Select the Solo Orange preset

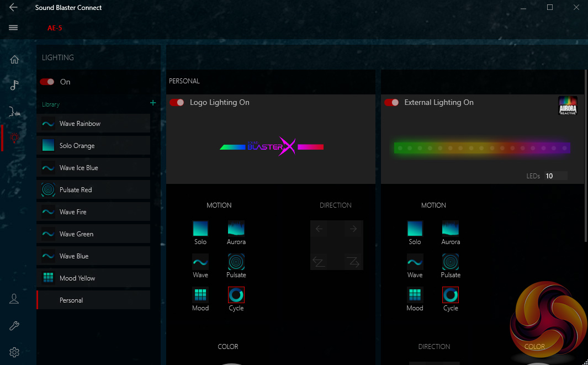point(93,146)
